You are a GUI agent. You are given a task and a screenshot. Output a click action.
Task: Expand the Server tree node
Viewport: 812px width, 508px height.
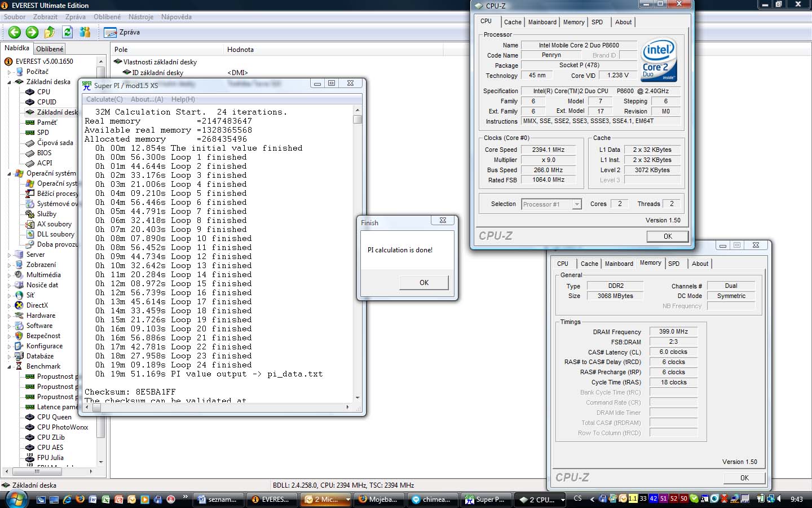point(10,255)
